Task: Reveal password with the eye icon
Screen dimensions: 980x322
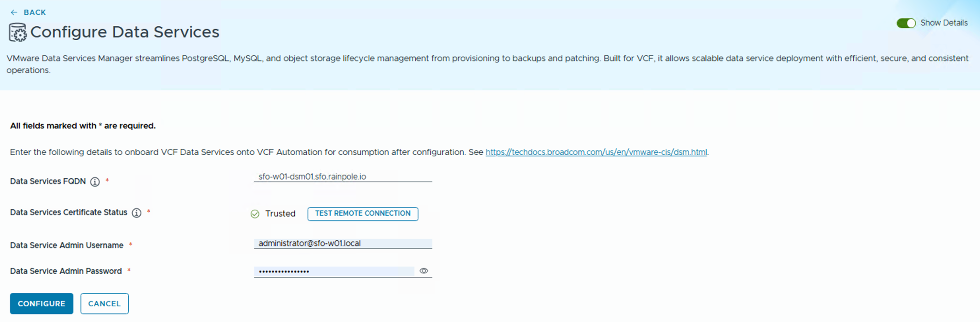Action: coord(423,271)
